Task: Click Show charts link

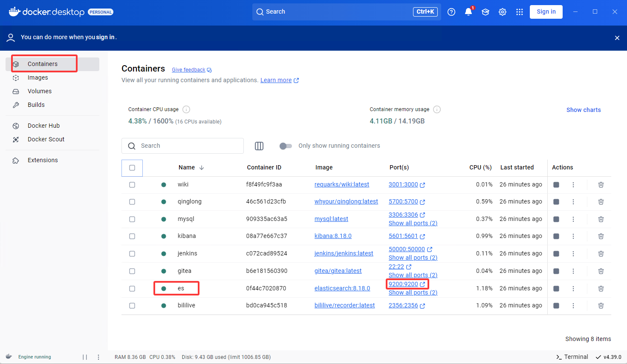Action: tap(584, 110)
